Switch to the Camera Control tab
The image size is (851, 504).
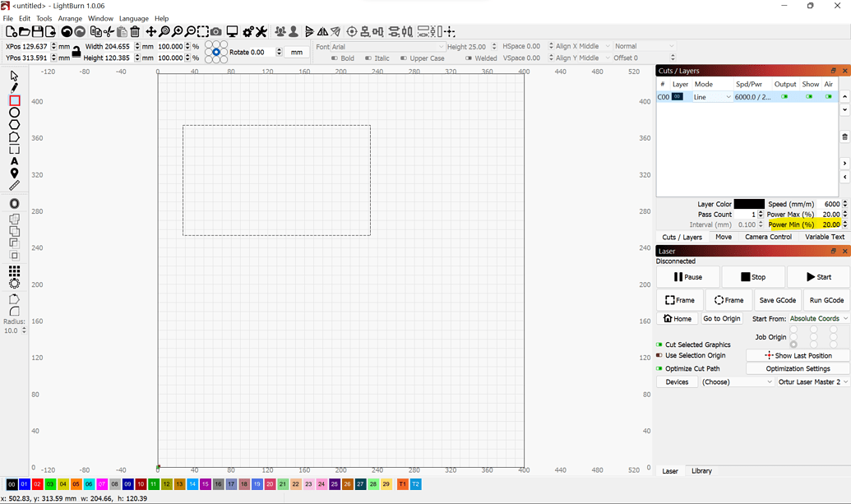(x=768, y=237)
